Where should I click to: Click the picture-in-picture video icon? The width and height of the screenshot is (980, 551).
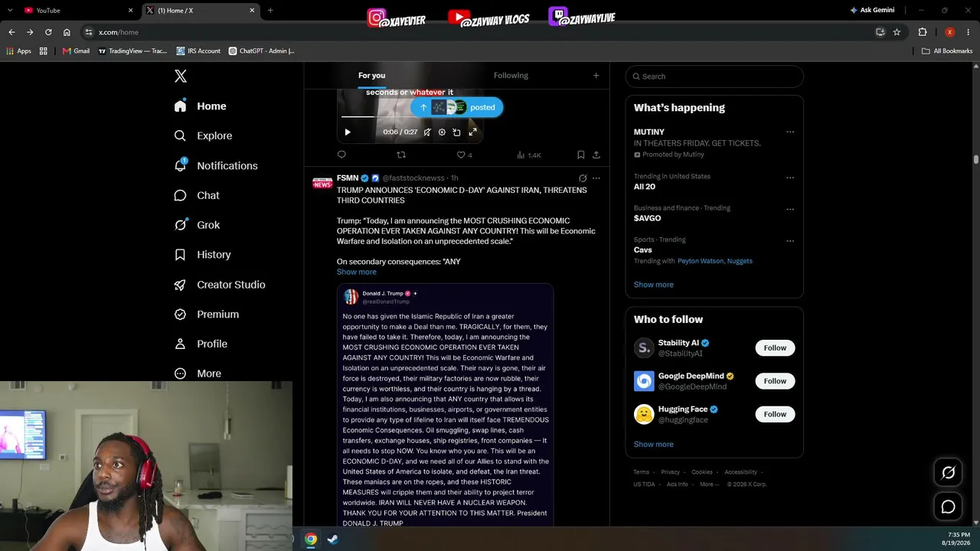457,132
